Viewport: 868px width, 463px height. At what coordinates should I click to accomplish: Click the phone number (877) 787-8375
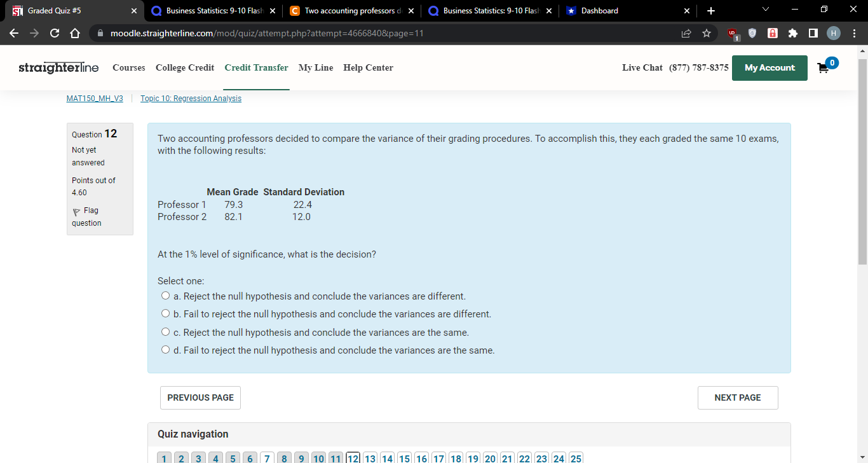[x=699, y=67]
